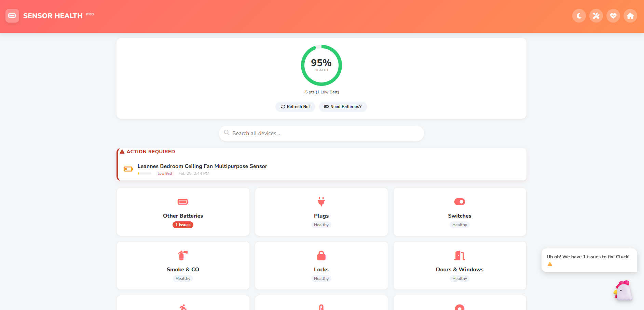Click the Sensor Health logo icon

(12, 16)
